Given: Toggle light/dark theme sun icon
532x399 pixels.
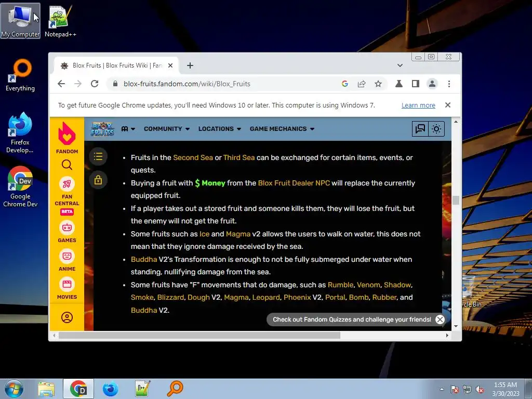Looking at the screenshot, I should pos(436,129).
